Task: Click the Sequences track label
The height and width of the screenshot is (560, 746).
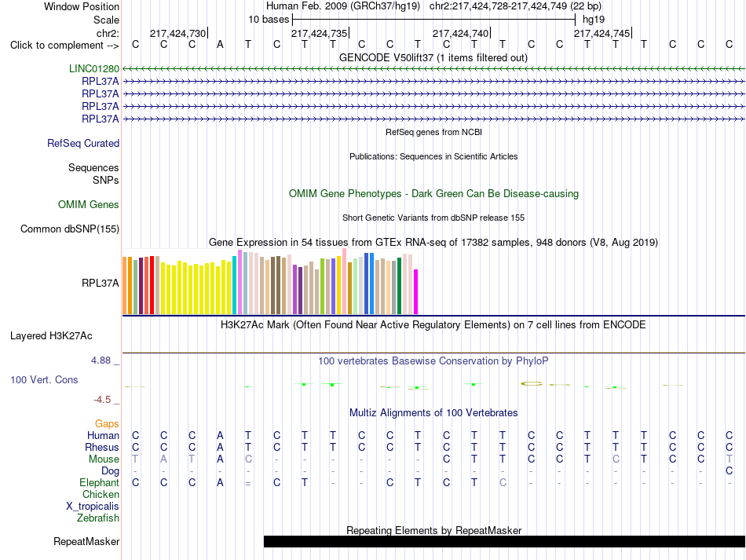Action: 93,167
